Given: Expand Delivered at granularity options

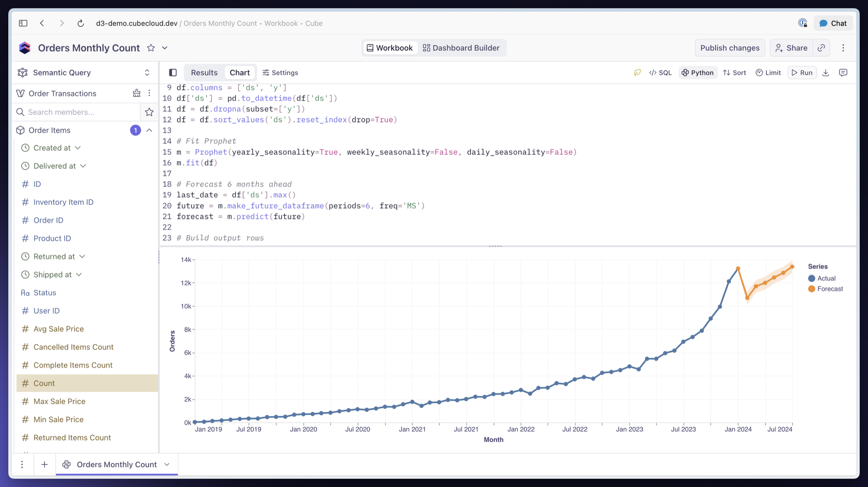Looking at the screenshot, I should pos(83,166).
